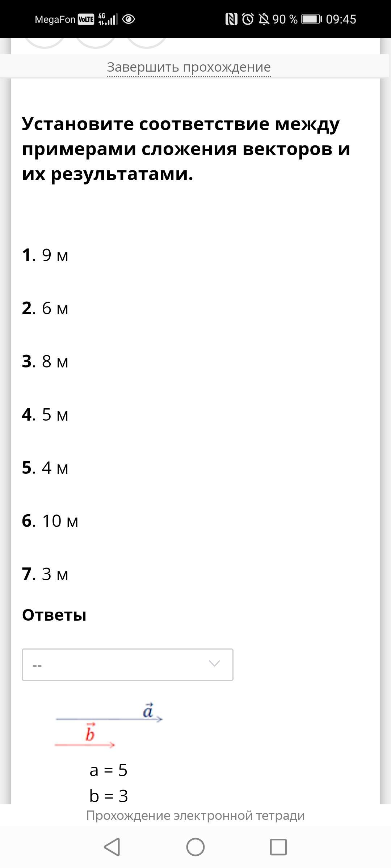Viewport: 391px width, 868px height.
Task: Open the answers dropdown showing "--"
Action: tap(119, 665)
